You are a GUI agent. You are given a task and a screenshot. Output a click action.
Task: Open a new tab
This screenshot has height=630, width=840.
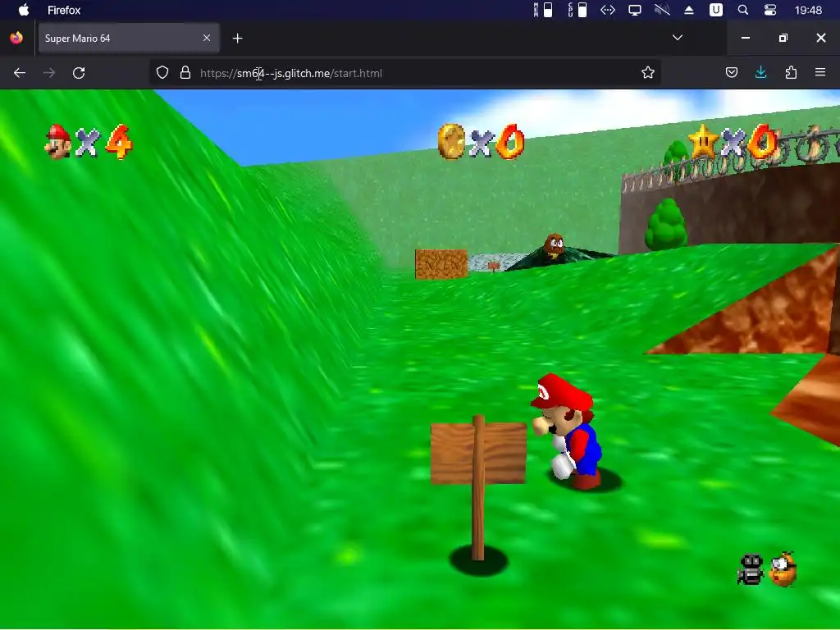pyautogui.click(x=238, y=38)
